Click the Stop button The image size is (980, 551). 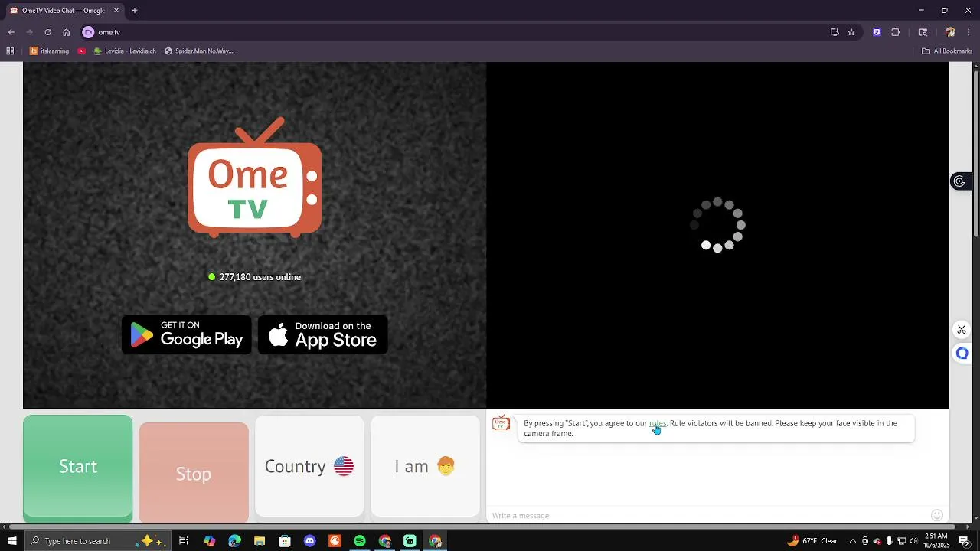(194, 472)
